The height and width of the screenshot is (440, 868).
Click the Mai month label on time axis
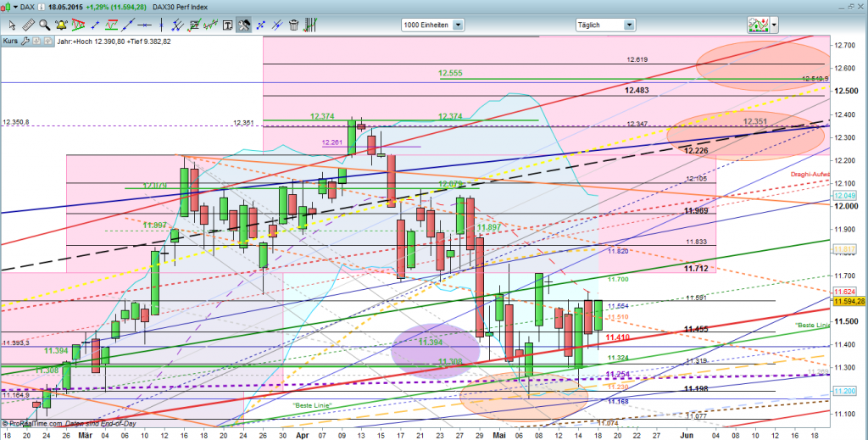tap(499, 436)
